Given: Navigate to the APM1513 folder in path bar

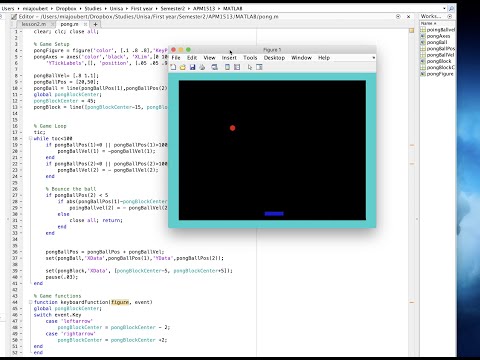Looking at the screenshot, I should point(204,8).
